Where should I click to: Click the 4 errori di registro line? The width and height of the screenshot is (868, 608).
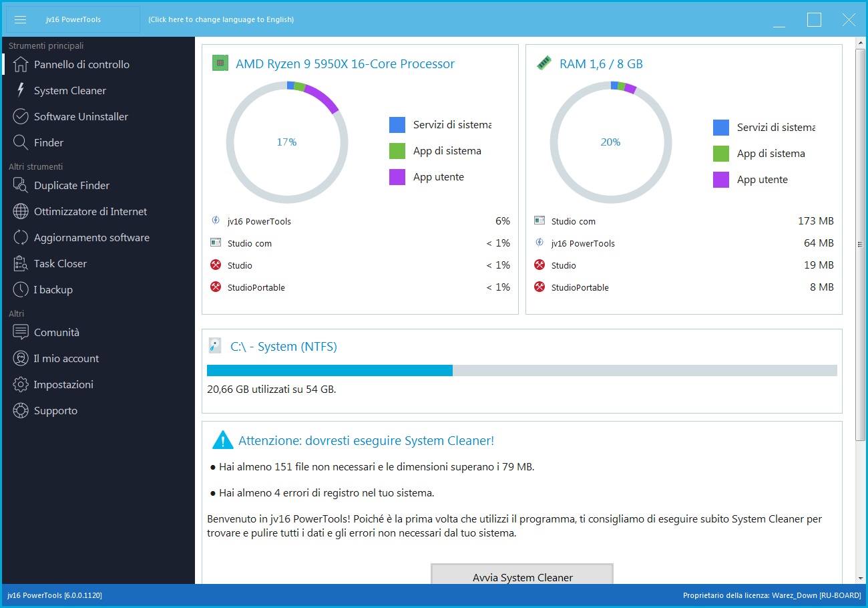point(322,493)
